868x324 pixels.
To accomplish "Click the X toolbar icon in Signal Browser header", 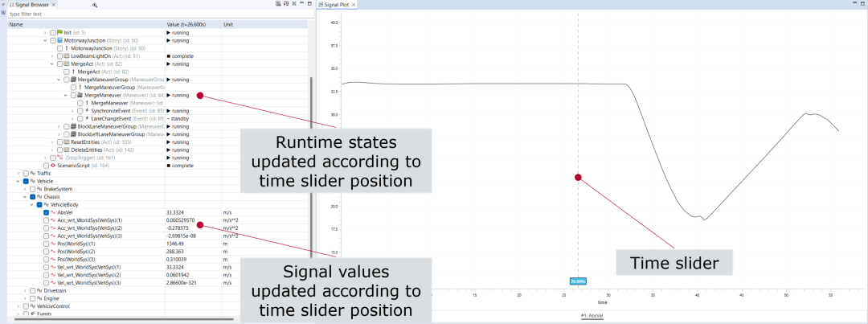I will click(x=294, y=4).
